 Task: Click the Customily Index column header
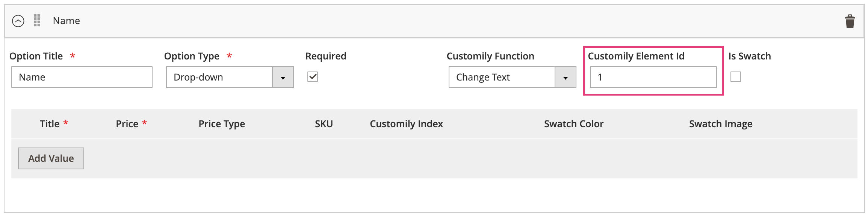[x=406, y=124]
